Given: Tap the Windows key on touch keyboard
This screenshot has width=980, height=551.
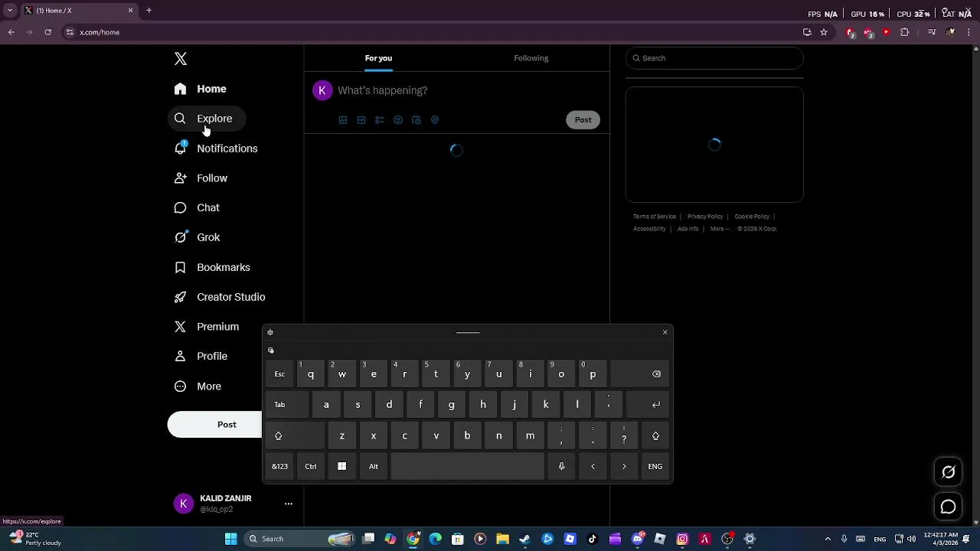Looking at the screenshot, I should pos(342,467).
